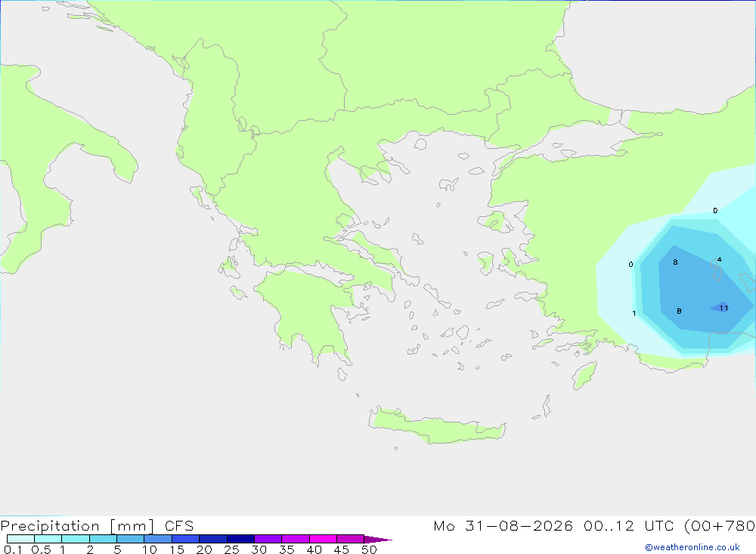This screenshot has height=554, width=756.
Task: Click the above-50 mm arrow tip of legend
Action: [x=377, y=540]
